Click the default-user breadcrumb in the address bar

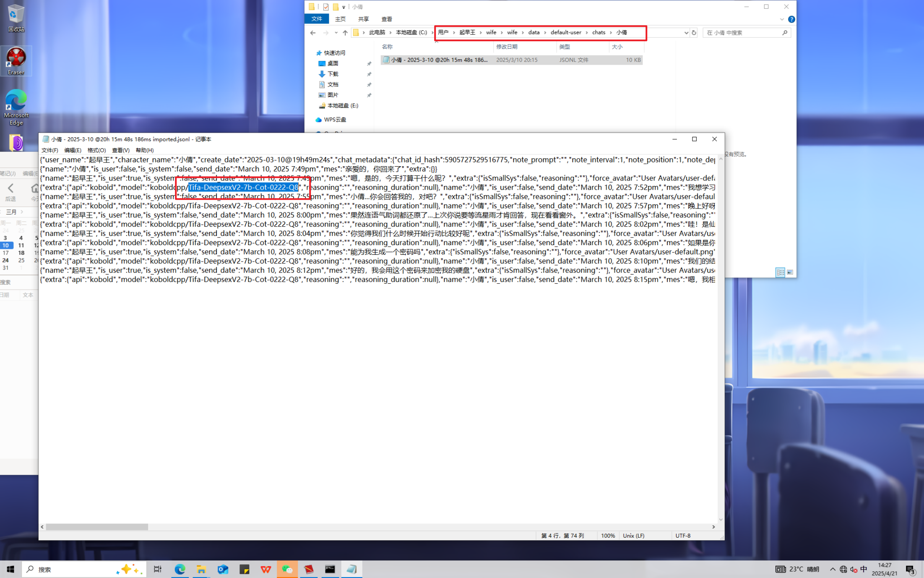coord(565,32)
